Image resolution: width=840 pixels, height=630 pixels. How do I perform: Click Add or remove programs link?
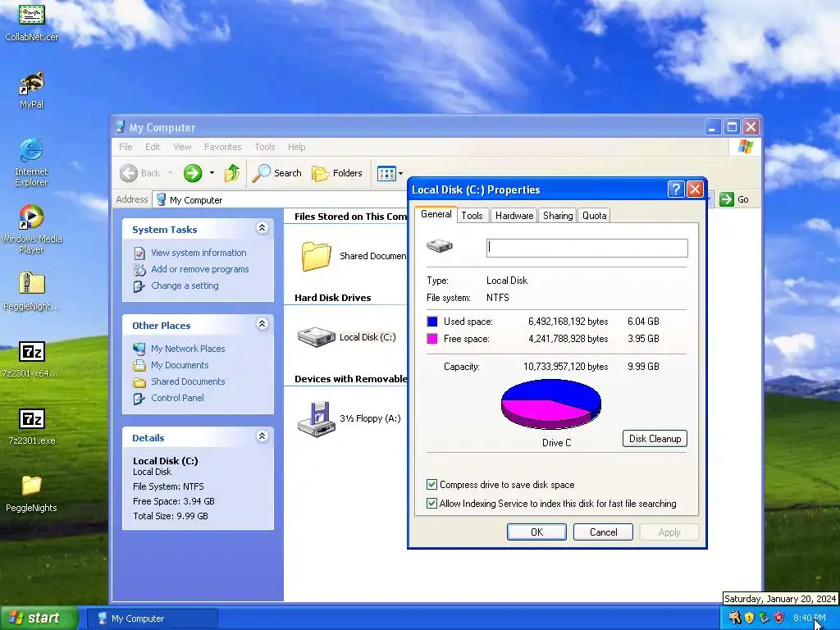(199, 269)
